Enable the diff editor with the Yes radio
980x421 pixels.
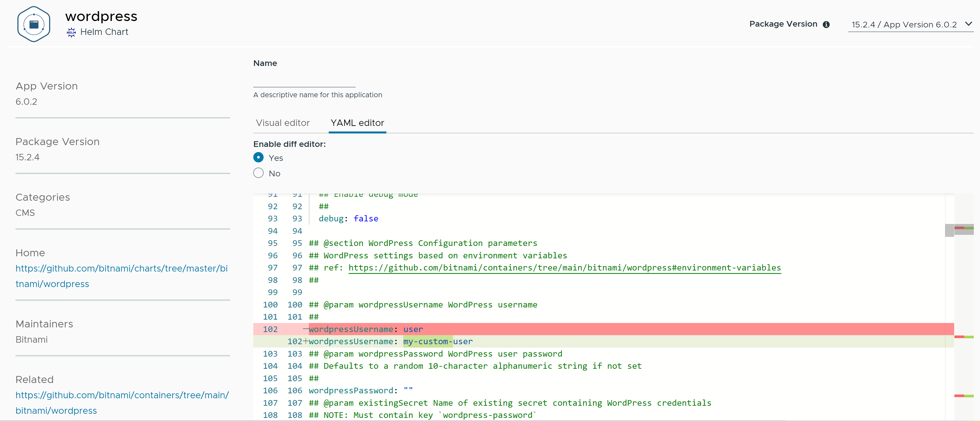tap(258, 157)
